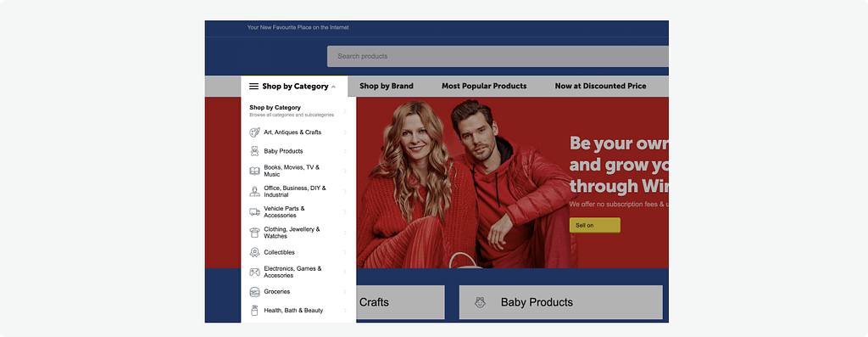Open the Shop by Brand menu
Viewport: 868px width, 337px height.
pyautogui.click(x=387, y=86)
